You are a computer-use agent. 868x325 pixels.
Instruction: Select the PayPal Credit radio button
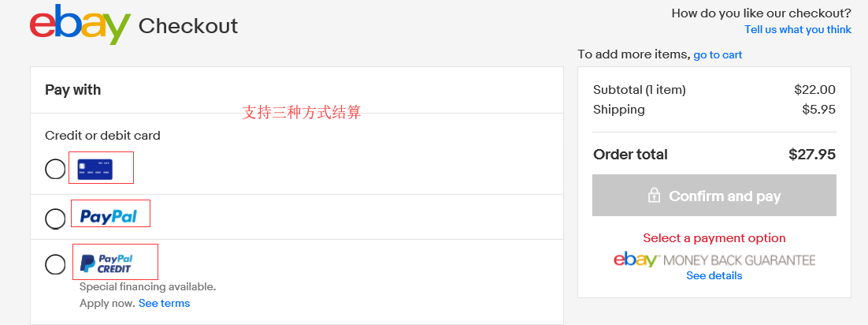tap(55, 264)
